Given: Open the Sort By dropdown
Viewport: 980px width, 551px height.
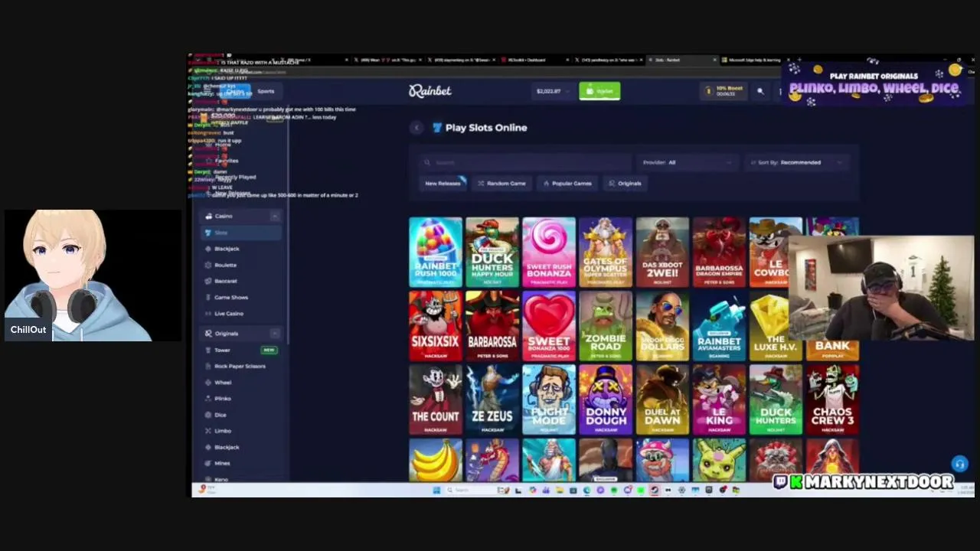Looking at the screenshot, I should click(x=798, y=162).
